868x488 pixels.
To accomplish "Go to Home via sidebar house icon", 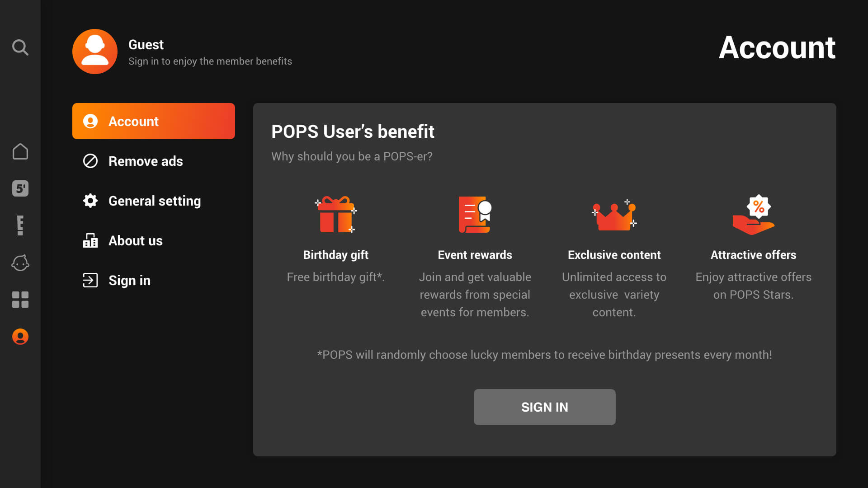I will point(20,151).
